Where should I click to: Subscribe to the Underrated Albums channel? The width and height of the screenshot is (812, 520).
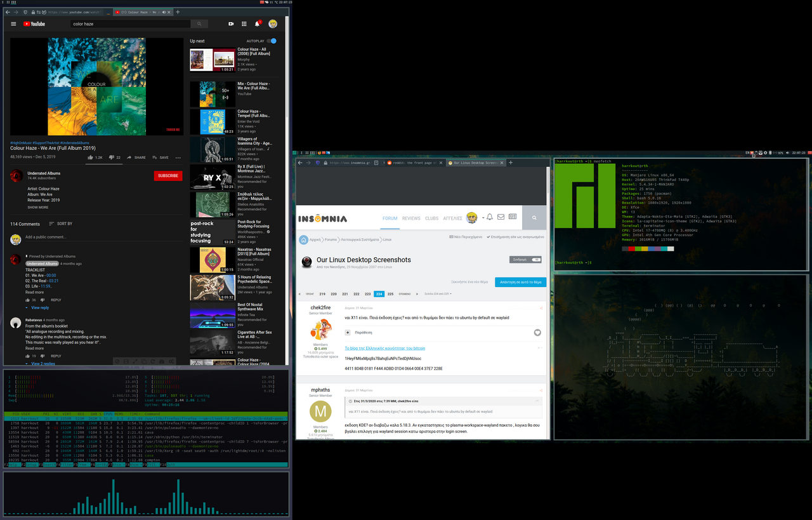pos(168,175)
